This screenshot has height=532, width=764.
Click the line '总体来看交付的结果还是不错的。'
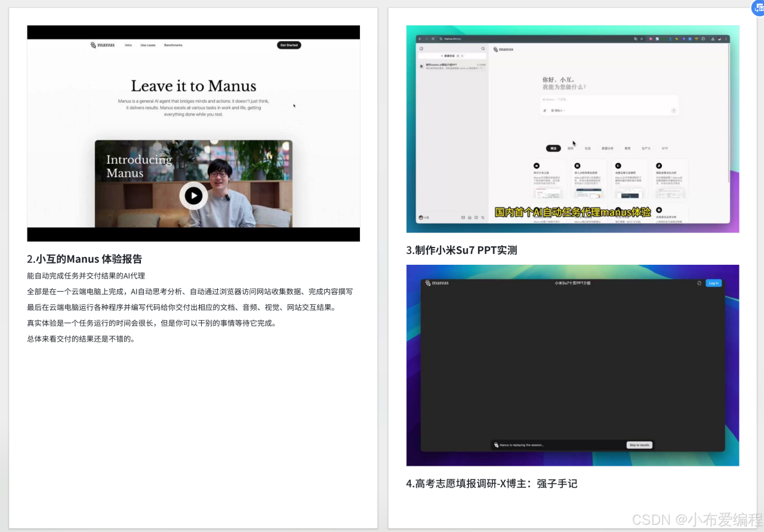pyautogui.click(x=81, y=339)
